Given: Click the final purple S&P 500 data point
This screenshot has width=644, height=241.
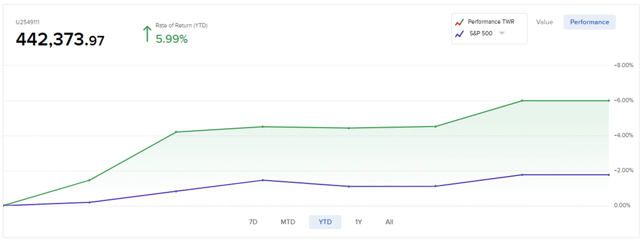Looking at the screenshot, I should (x=608, y=175).
